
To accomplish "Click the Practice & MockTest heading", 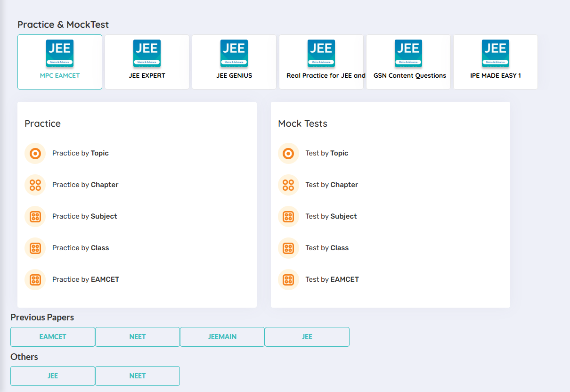I will tap(63, 24).
